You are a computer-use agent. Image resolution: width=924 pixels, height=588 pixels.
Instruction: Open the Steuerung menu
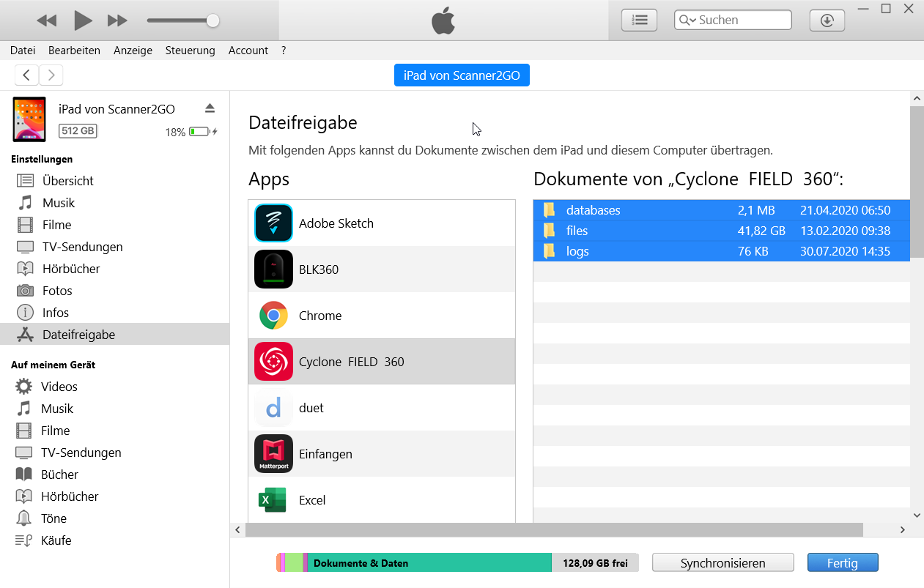point(191,51)
